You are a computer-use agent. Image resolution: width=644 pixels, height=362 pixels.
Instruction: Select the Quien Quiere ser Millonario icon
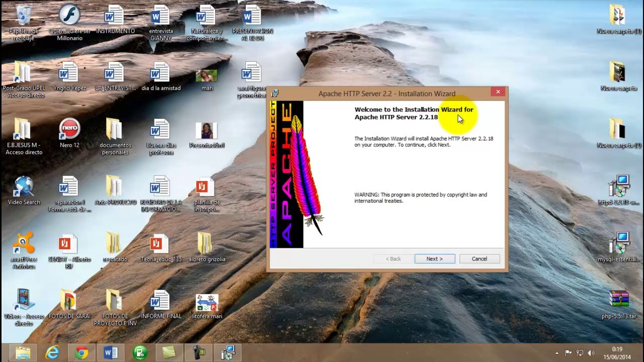tap(69, 23)
